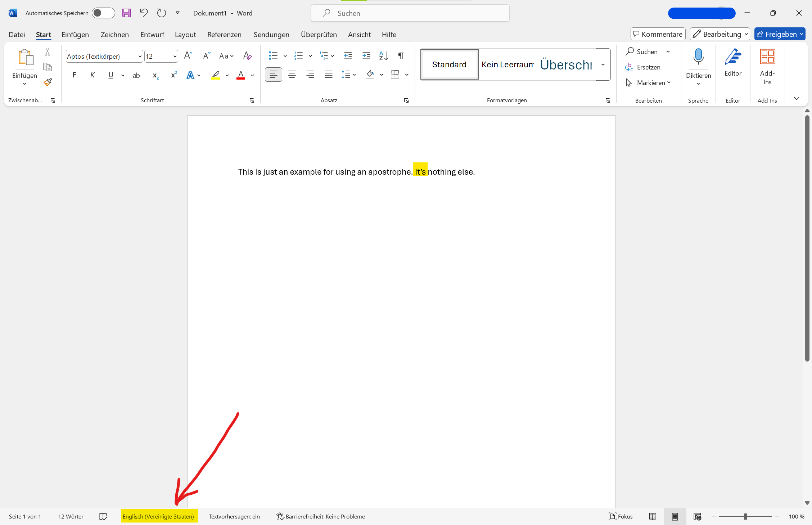The width and height of the screenshot is (812, 525).
Task: Click the Dictate microphone icon
Action: pos(698,57)
